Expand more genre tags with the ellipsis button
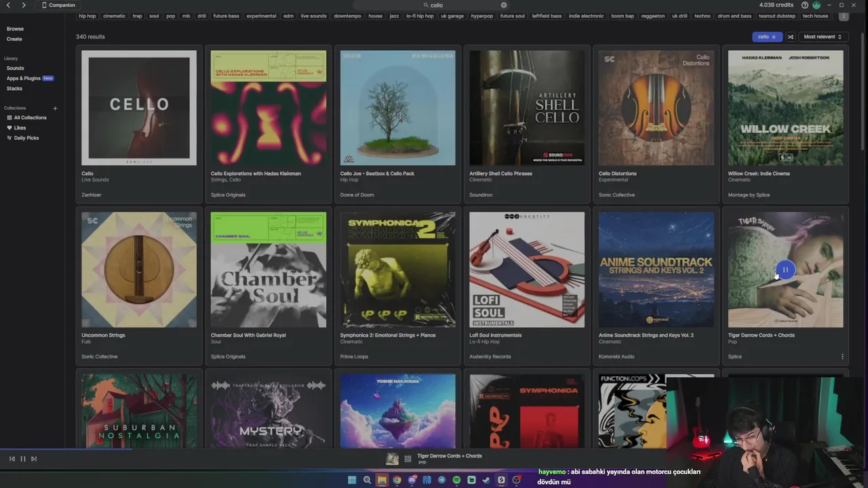The width and height of the screenshot is (868, 488). 844,16
